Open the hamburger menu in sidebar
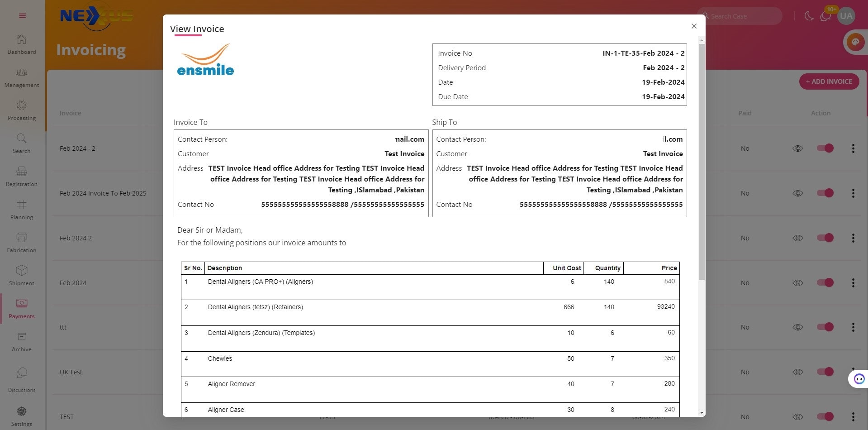Screen dimensions: 868x430 22,16
